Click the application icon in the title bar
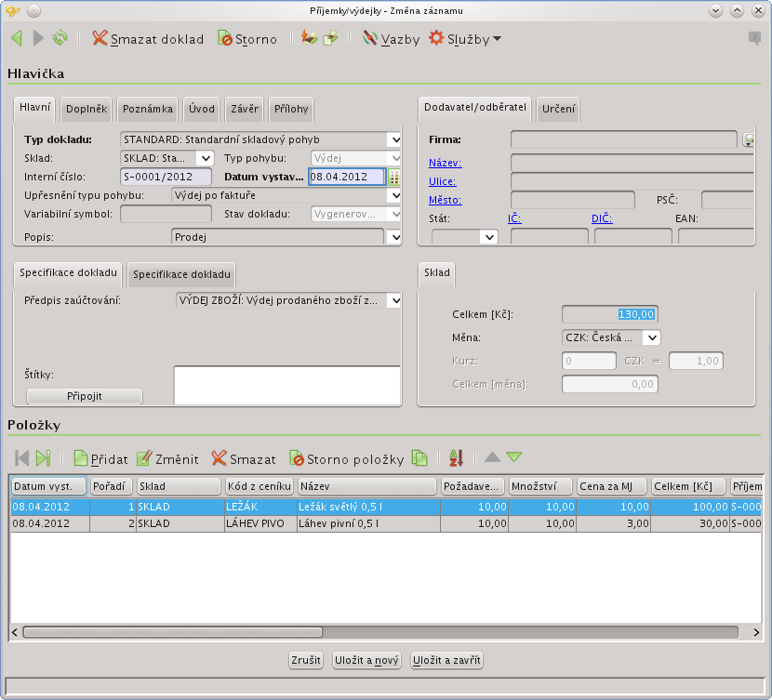The image size is (772, 700). pos(13,11)
